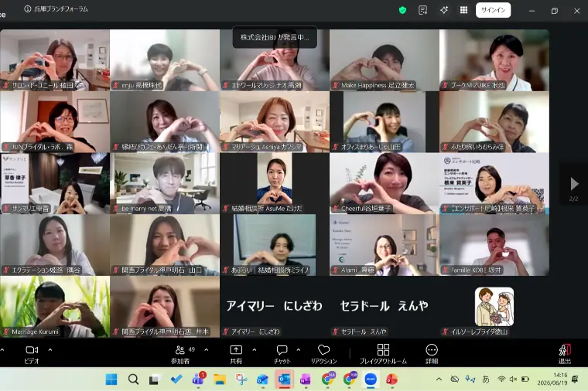
Task: Open the 参加者 participants panel
Action: (180, 354)
